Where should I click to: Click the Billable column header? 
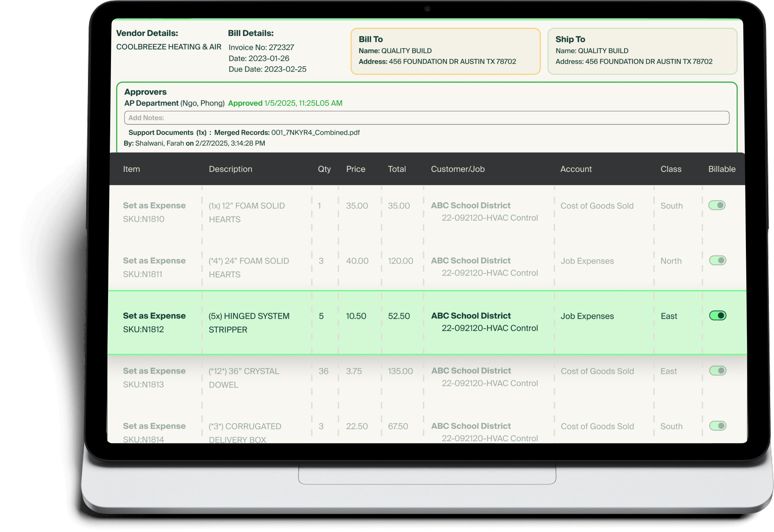click(721, 169)
